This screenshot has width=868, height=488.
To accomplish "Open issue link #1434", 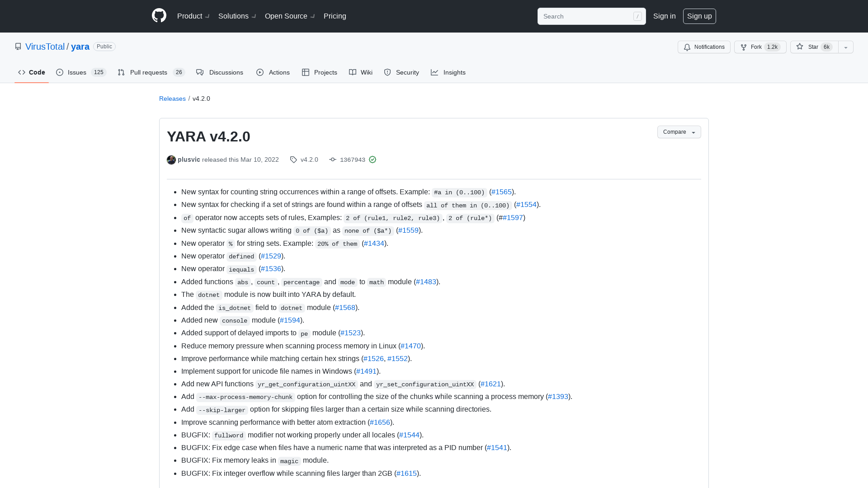I will click(374, 244).
